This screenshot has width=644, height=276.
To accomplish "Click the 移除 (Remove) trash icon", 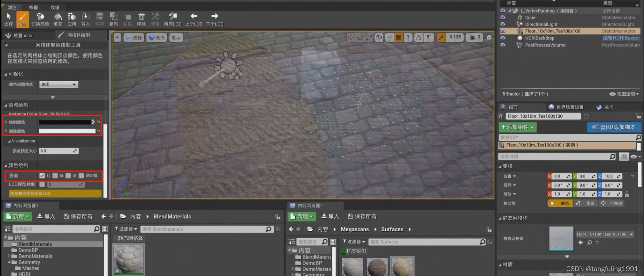I will coord(141,19).
